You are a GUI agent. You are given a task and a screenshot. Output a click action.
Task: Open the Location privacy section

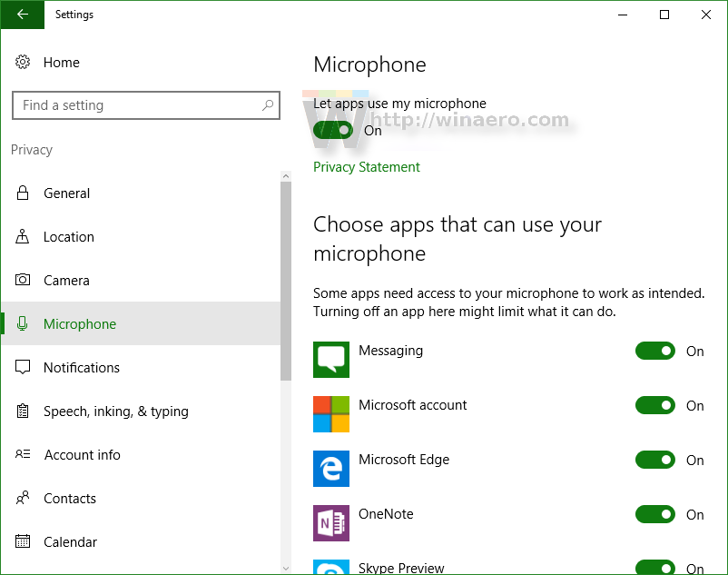141,236
